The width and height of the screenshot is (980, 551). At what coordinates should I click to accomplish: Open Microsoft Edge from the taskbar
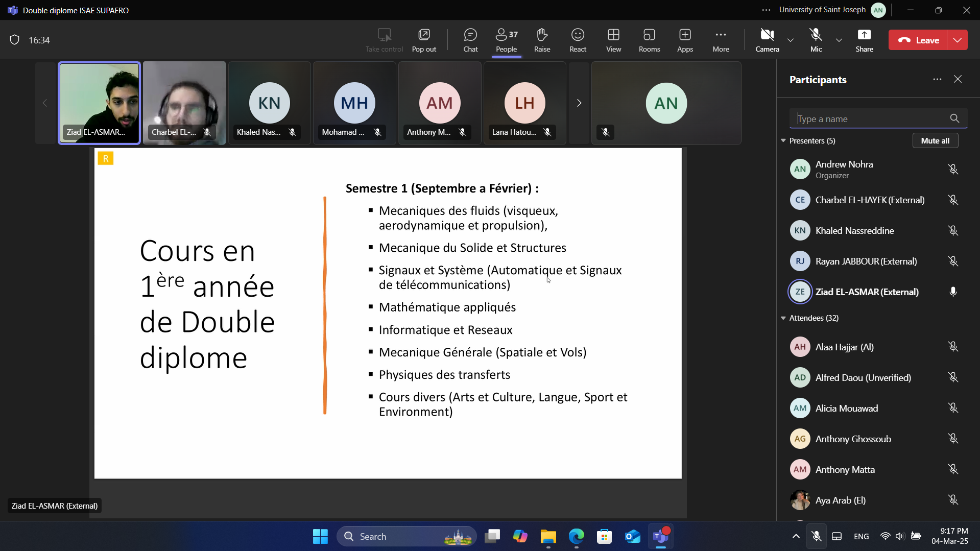tap(577, 537)
